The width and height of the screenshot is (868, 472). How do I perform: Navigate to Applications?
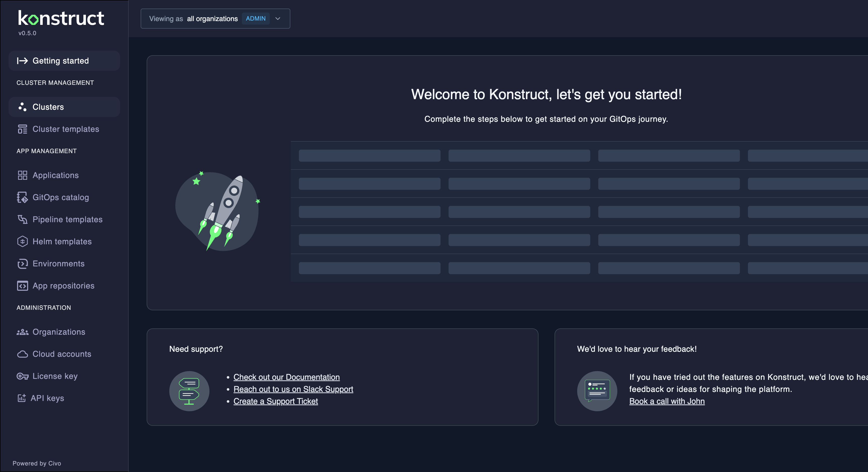click(x=64, y=175)
